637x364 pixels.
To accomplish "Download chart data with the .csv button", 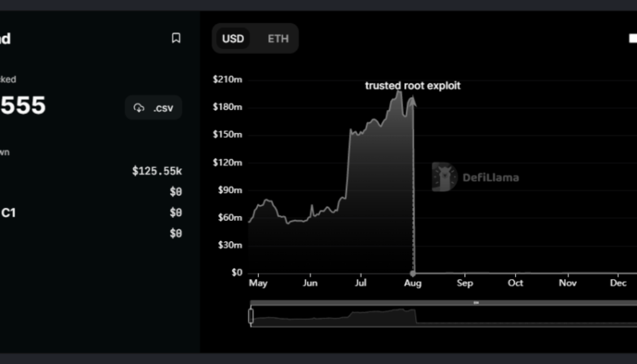I will [x=153, y=107].
